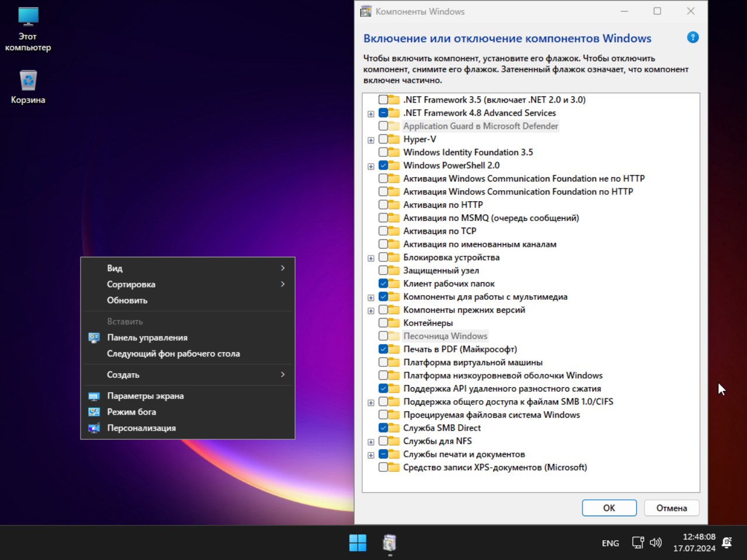
Task: Click the Параметры экрана menu icon
Action: [94, 396]
